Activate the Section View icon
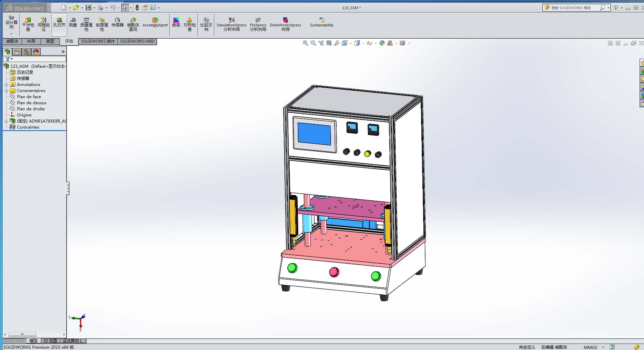This screenshot has height=350, width=644. point(329,43)
